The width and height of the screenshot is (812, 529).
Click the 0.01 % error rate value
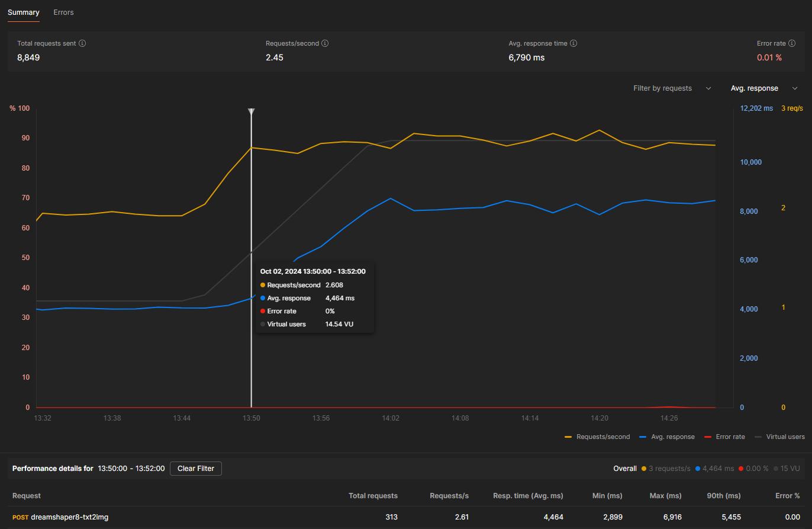click(x=769, y=57)
